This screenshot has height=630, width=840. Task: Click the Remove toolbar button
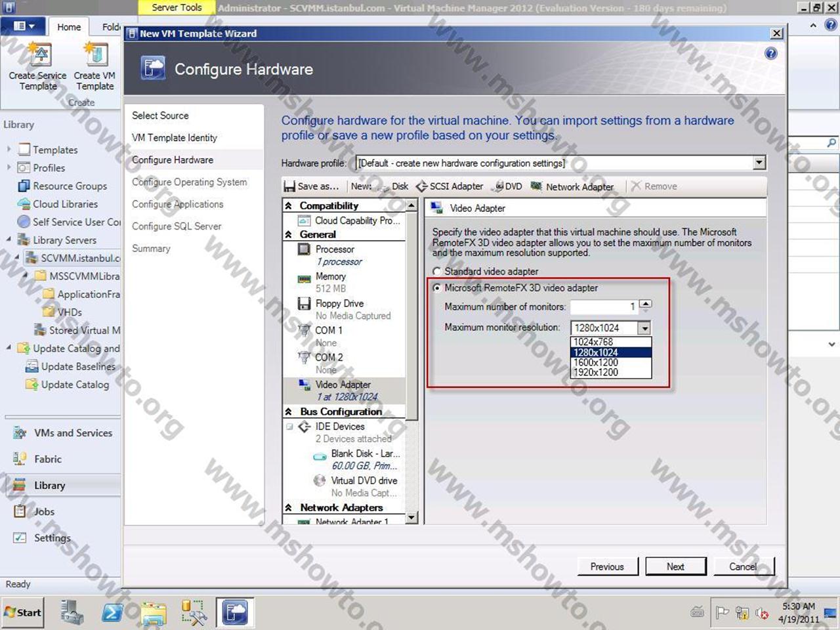click(x=654, y=186)
